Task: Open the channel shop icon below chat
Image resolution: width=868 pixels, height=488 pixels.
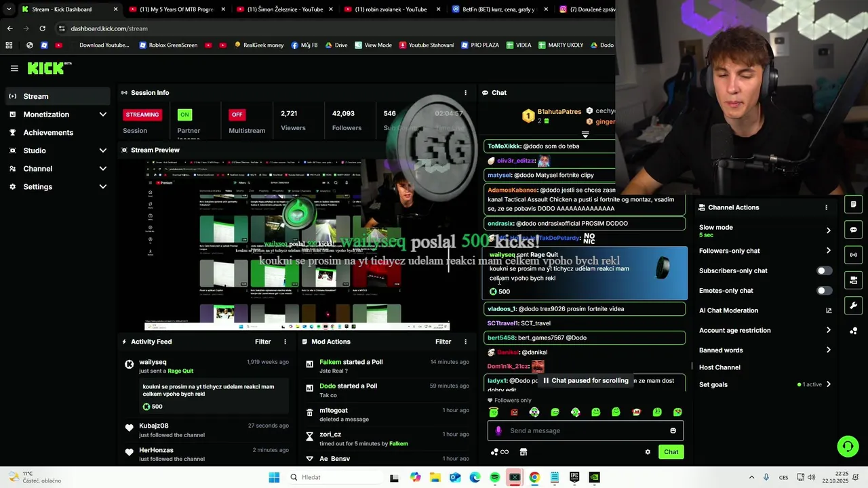Action: 524,452
